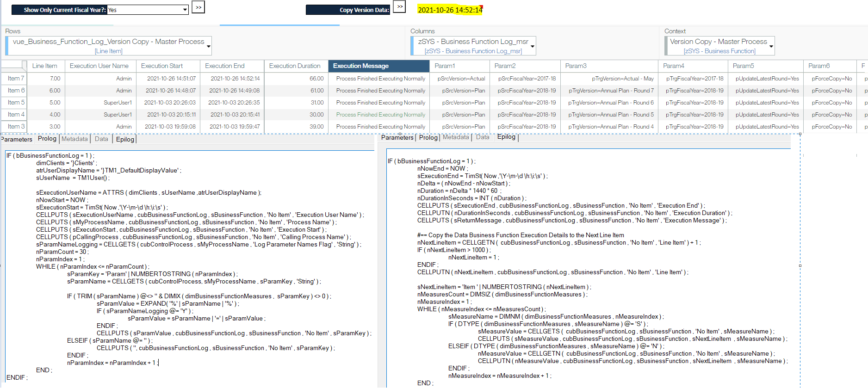This screenshot has height=388, width=868.
Task: Select the Param2 column header
Action: pyautogui.click(x=525, y=66)
